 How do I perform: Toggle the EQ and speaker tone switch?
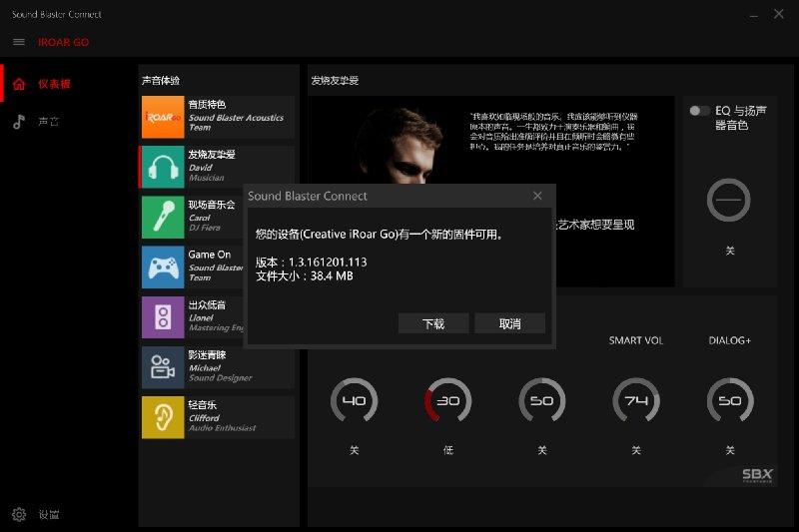pyautogui.click(x=699, y=111)
